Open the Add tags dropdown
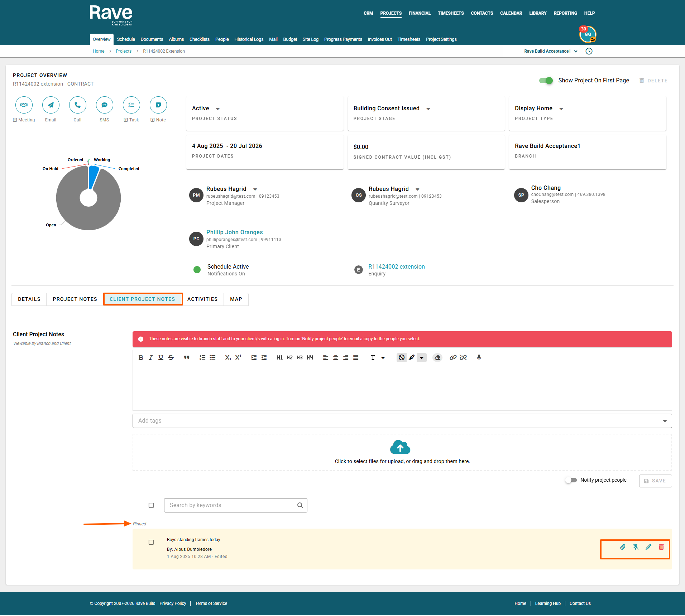 [x=665, y=421]
